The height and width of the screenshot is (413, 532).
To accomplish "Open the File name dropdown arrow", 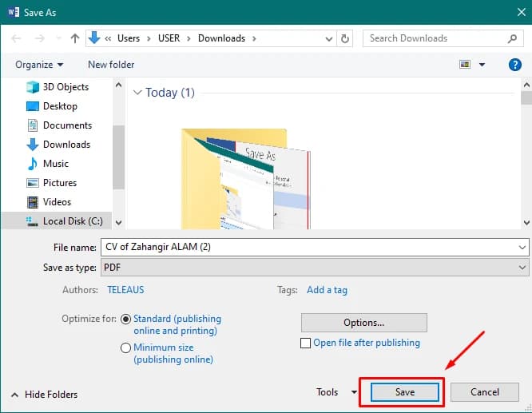I will 522,247.
